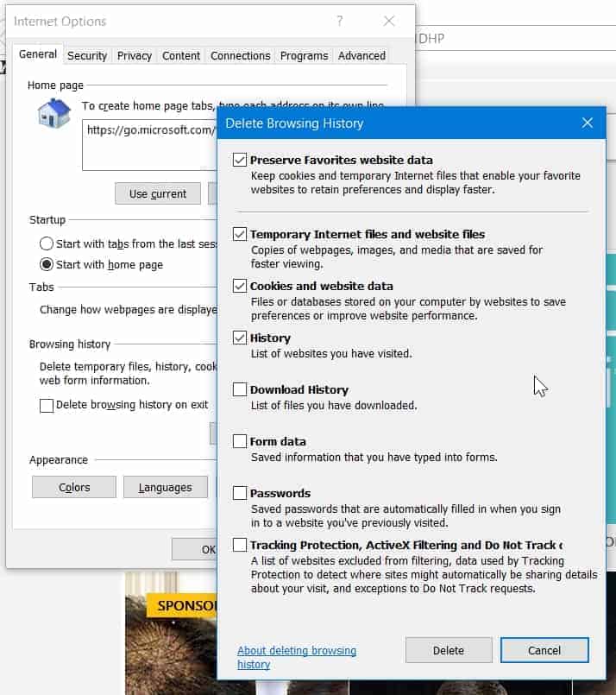Select Start with home page radio

click(x=46, y=264)
